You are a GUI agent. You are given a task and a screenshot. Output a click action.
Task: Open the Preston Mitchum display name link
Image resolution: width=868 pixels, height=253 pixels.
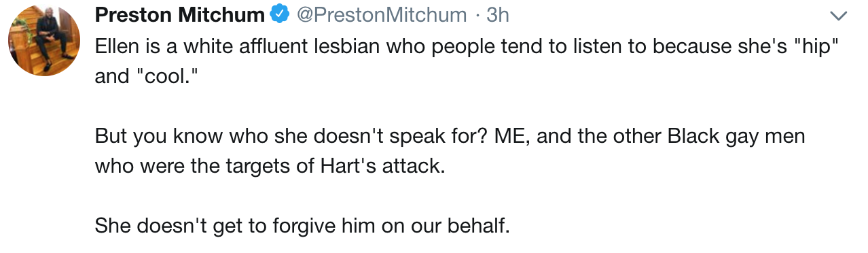(179, 14)
